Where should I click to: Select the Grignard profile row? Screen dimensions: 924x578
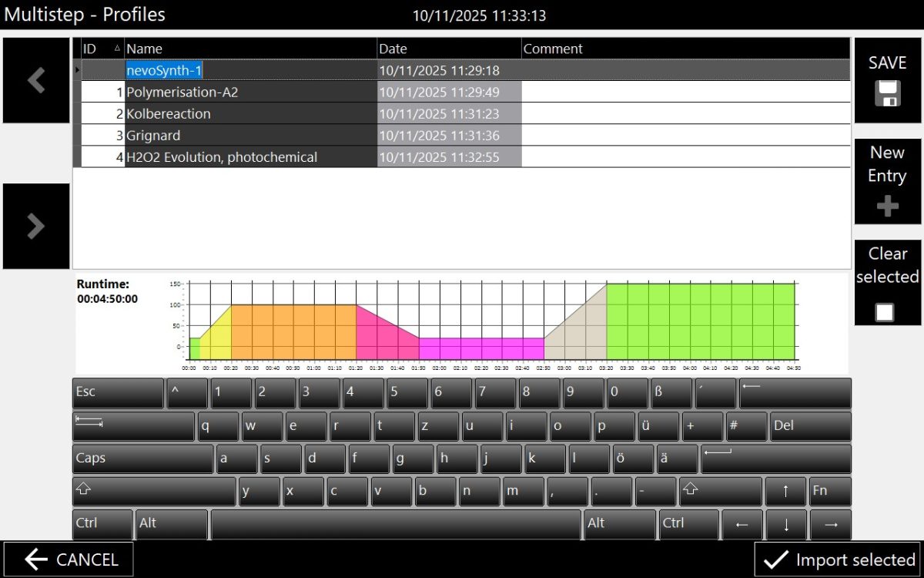click(250, 136)
